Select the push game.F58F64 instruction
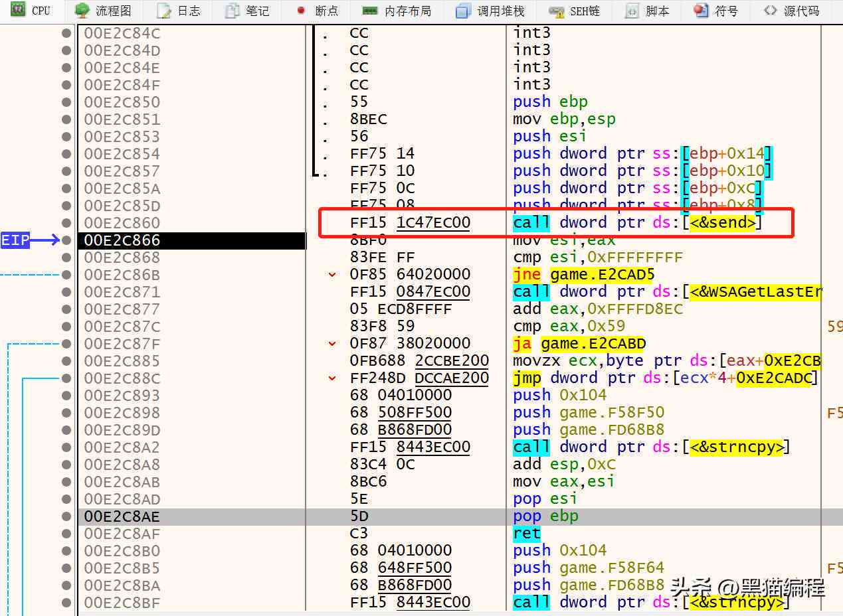 click(589, 568)
